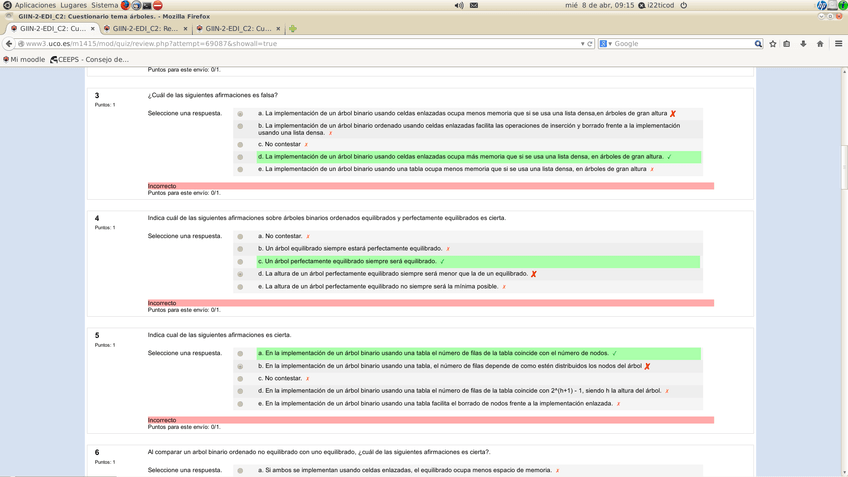This screenshot has height=477, width=848.
Task: Open new tab with green plus icon
Action: click(293, 29)
